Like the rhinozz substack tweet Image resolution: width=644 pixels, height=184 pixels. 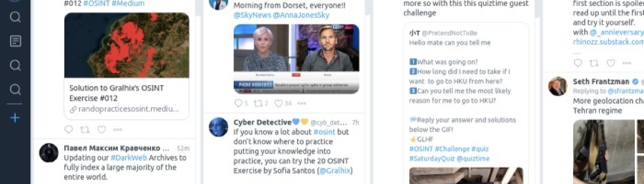610,63
